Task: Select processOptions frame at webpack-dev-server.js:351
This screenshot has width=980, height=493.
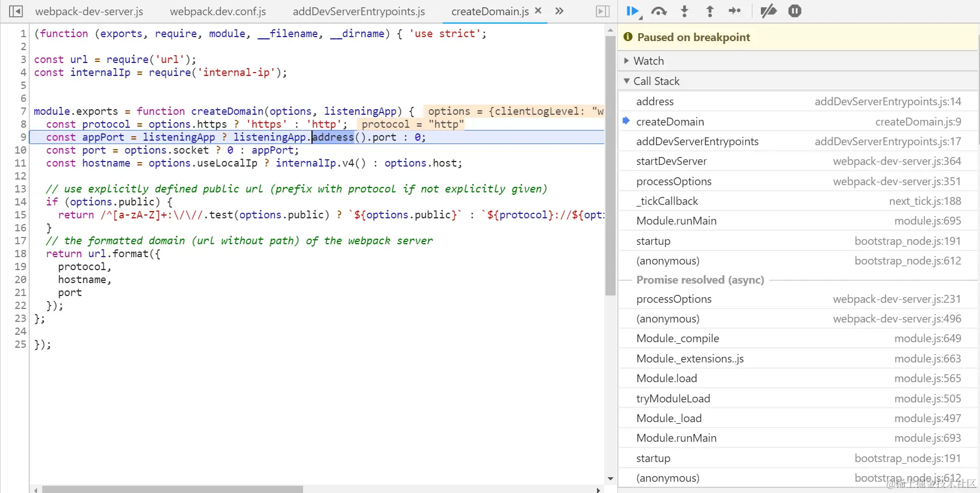Action: [x=798, y=181]
